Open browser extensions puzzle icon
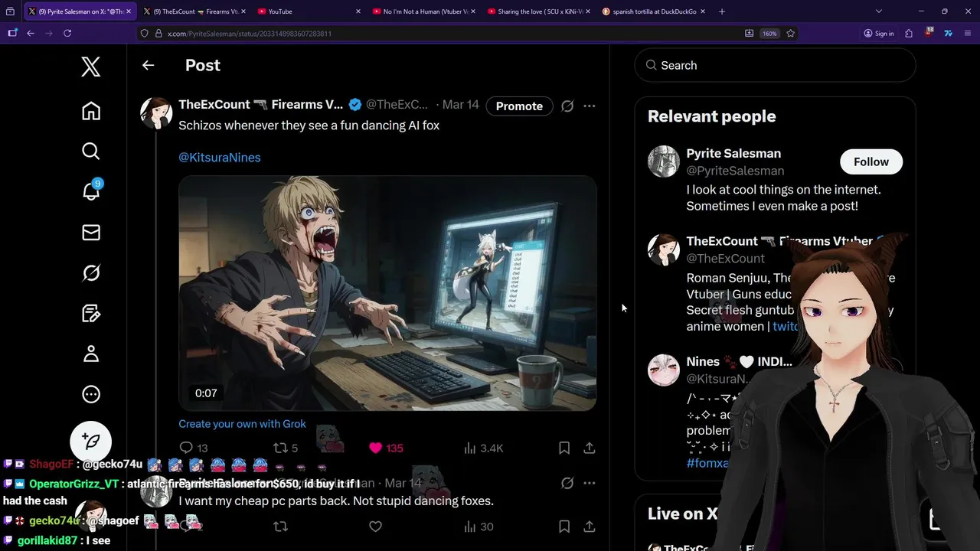 coord(909,34)
